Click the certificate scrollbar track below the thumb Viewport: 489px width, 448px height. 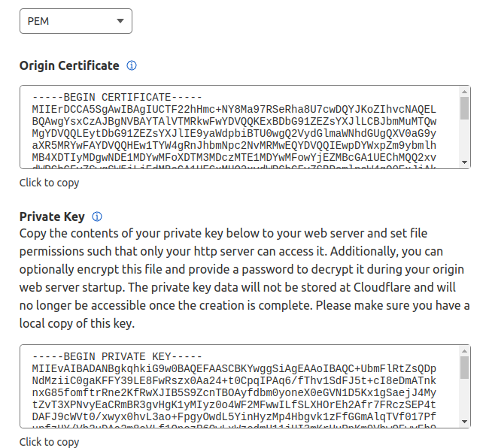[464, 139]
